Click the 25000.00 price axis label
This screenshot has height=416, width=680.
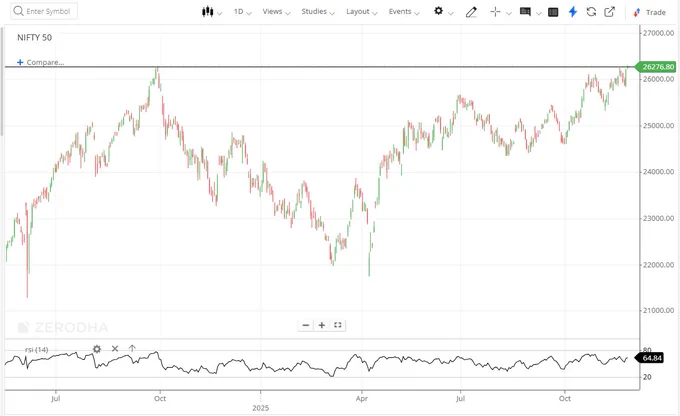pos(658,125)
